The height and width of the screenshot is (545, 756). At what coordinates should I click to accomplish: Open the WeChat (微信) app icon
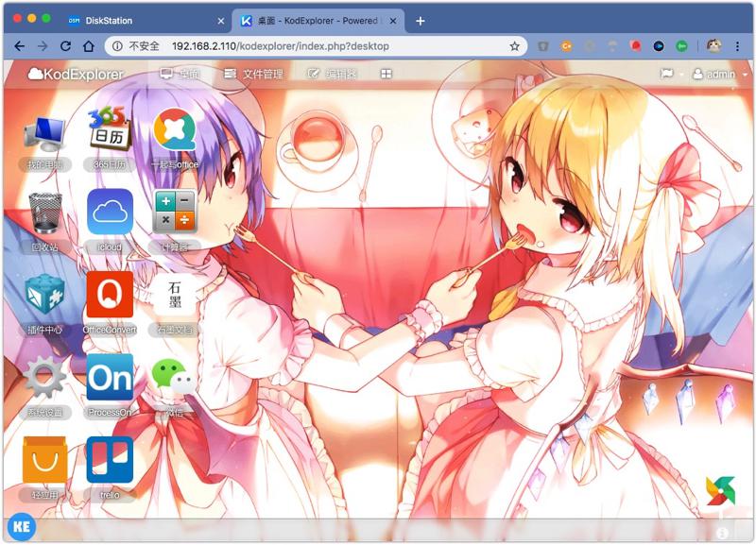click(174, 376)
